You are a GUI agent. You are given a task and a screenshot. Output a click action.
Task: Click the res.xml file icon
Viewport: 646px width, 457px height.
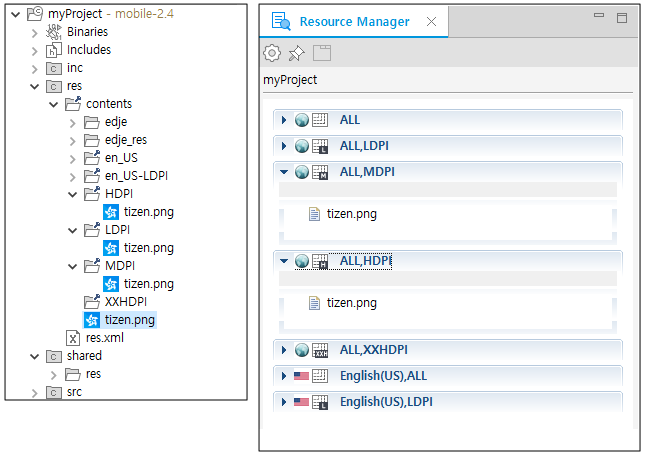[73, 338]
